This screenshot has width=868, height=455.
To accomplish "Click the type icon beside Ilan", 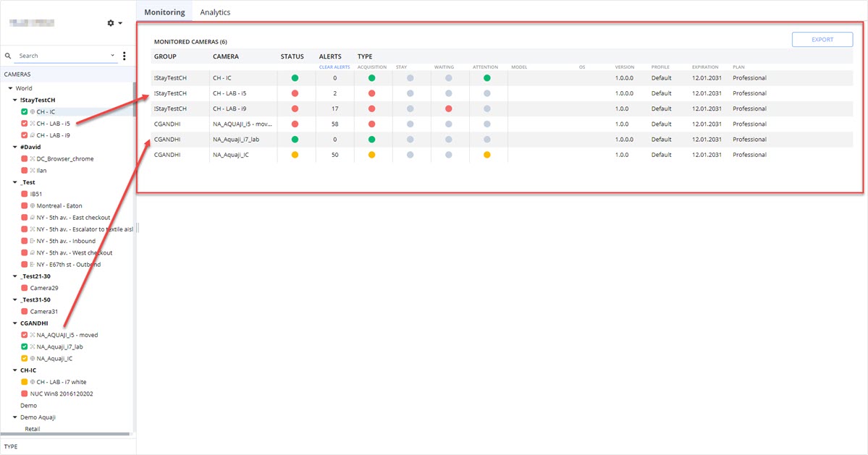I will [33, 170].
